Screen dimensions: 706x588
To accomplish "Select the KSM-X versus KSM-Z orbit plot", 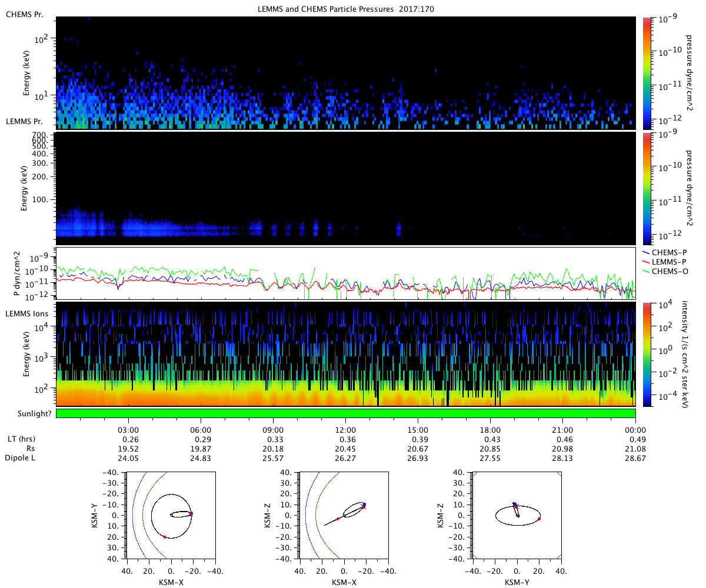I will pos(344,514).
